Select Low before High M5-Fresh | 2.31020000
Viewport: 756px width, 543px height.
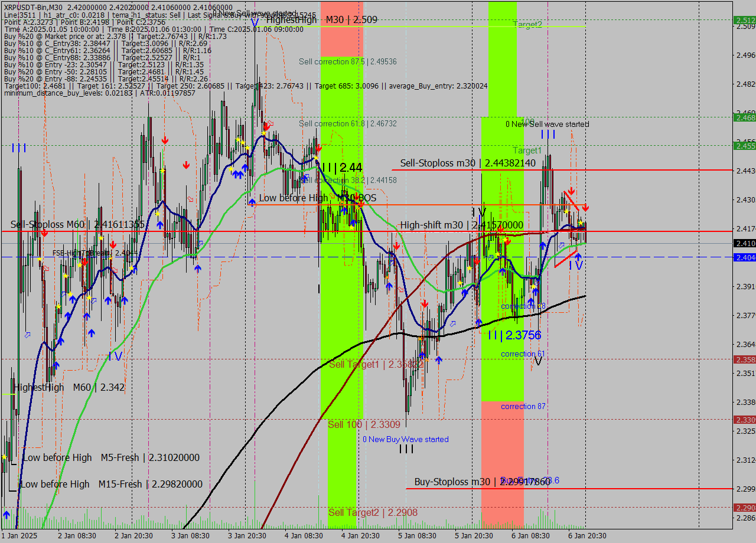(110, 457)
